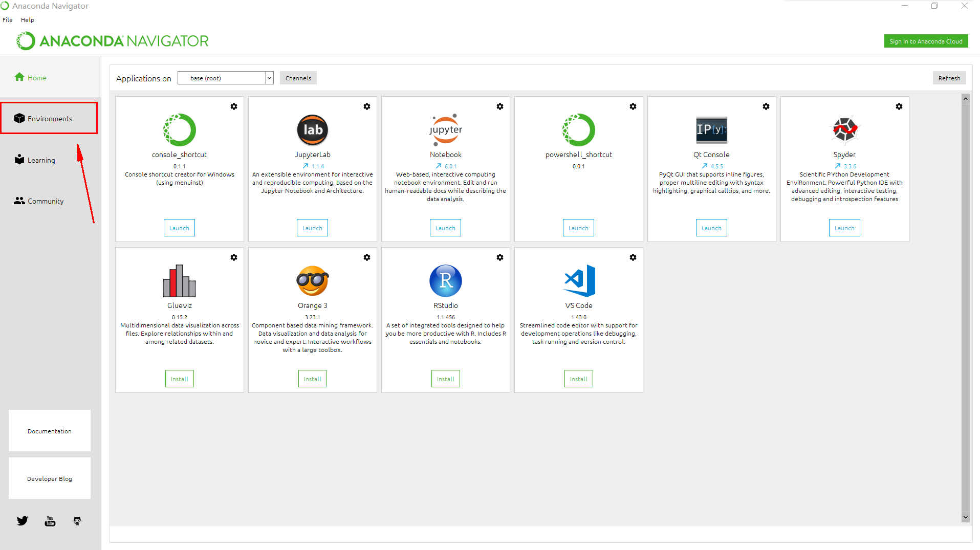Launch console_shortcut
Image resolution: width=980 pixels, height=550 pixels.
tap(180, 228)
